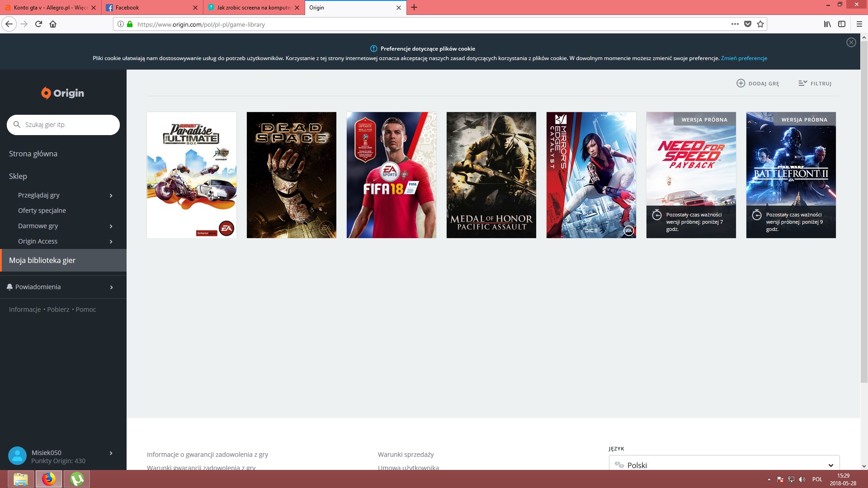Open Star Wars Battlefront II trial tile

coord(791,175)
